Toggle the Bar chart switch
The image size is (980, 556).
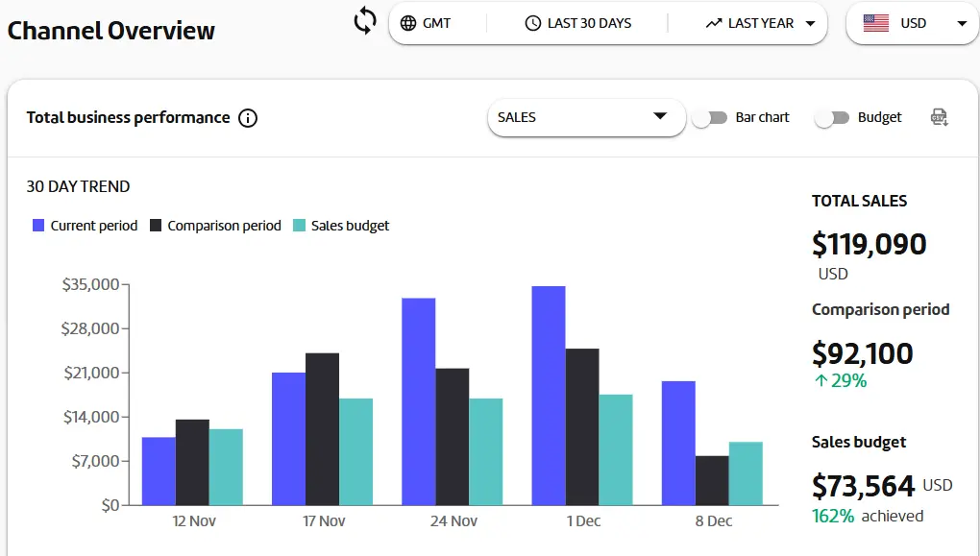coord(709,117)
